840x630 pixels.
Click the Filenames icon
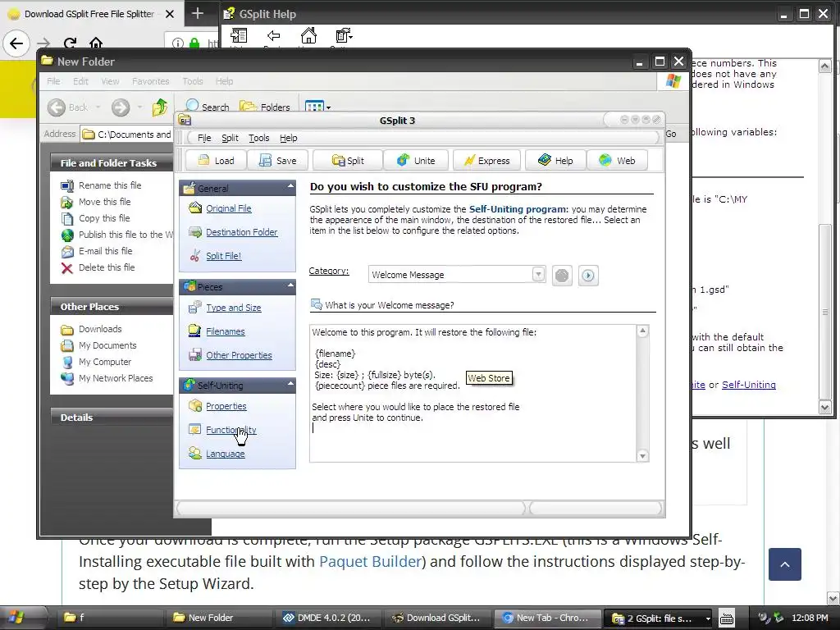(x=195, y=331)
